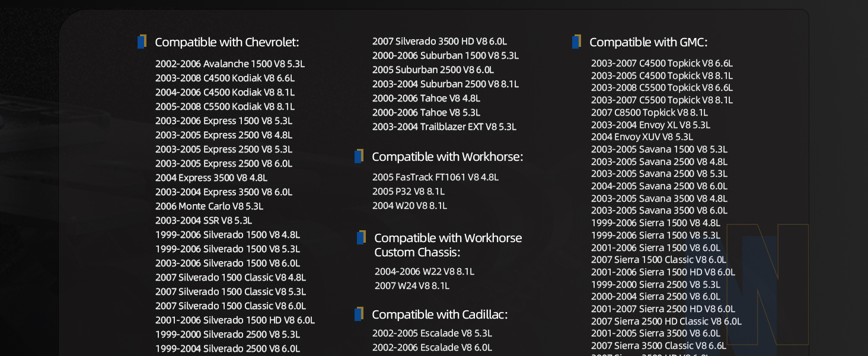
Task: Select the Compatible with Workhorse Custom Chassis heading
Action: [448, 245]
